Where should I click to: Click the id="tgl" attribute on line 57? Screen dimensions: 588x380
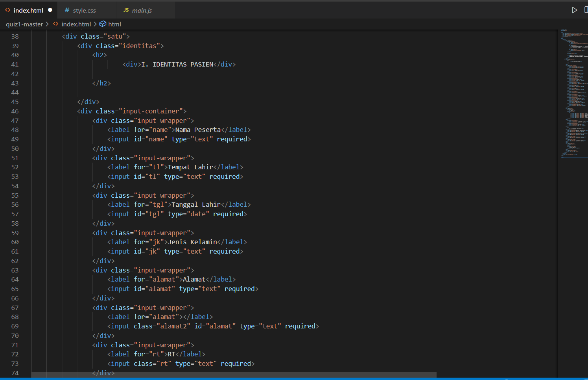pos(149,214)
